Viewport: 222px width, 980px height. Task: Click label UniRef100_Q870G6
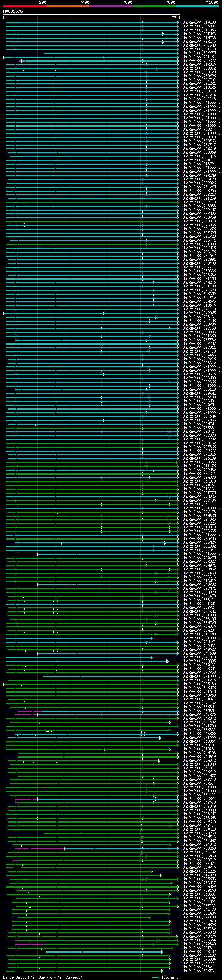[x=199, y=420]
